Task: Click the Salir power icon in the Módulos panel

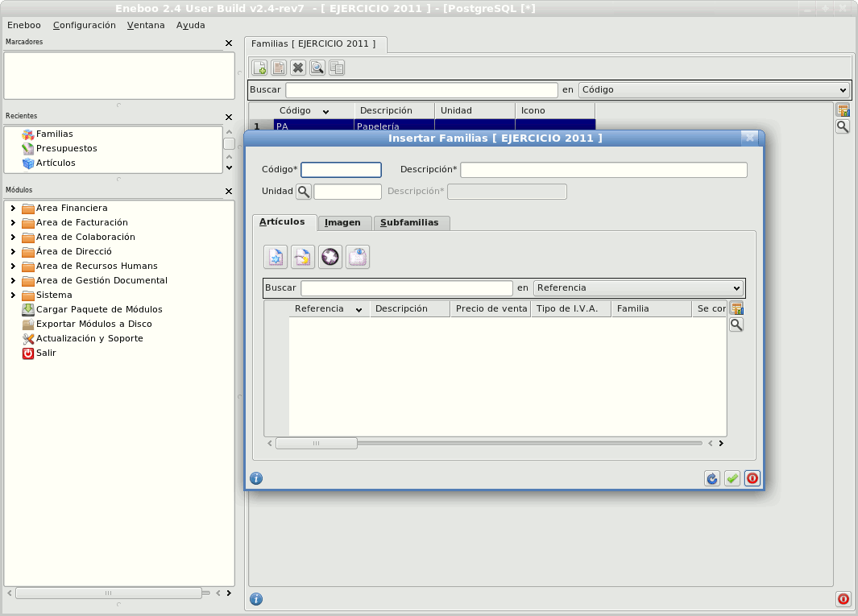Action: tap(28, 353)
